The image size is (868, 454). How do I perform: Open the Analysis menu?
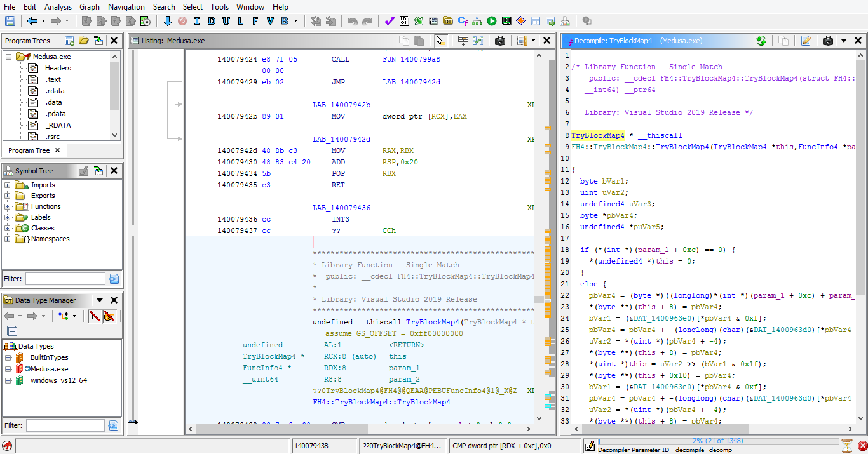coord(58,7)
